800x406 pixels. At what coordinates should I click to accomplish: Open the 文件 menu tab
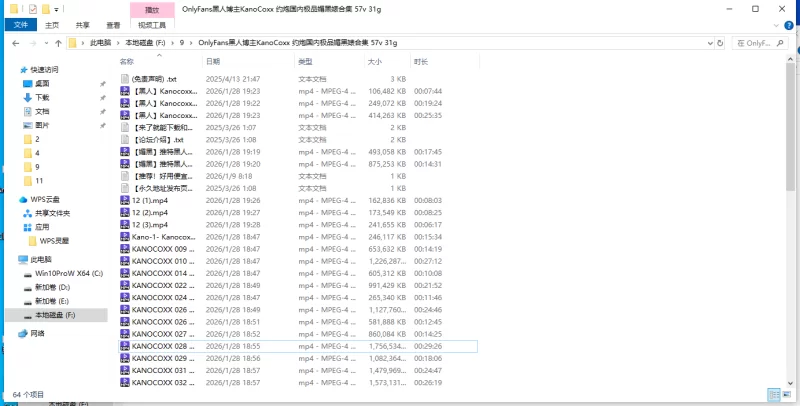tap(21, 24)
